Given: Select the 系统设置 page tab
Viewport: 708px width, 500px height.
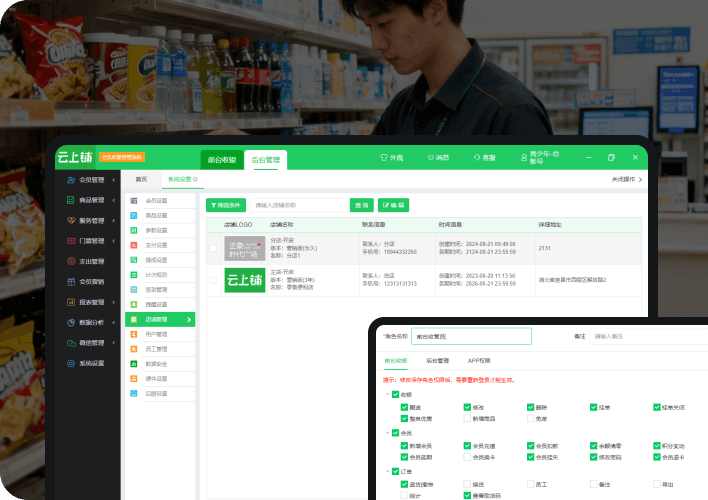Looking at the screenshot, I should [182, 179].
